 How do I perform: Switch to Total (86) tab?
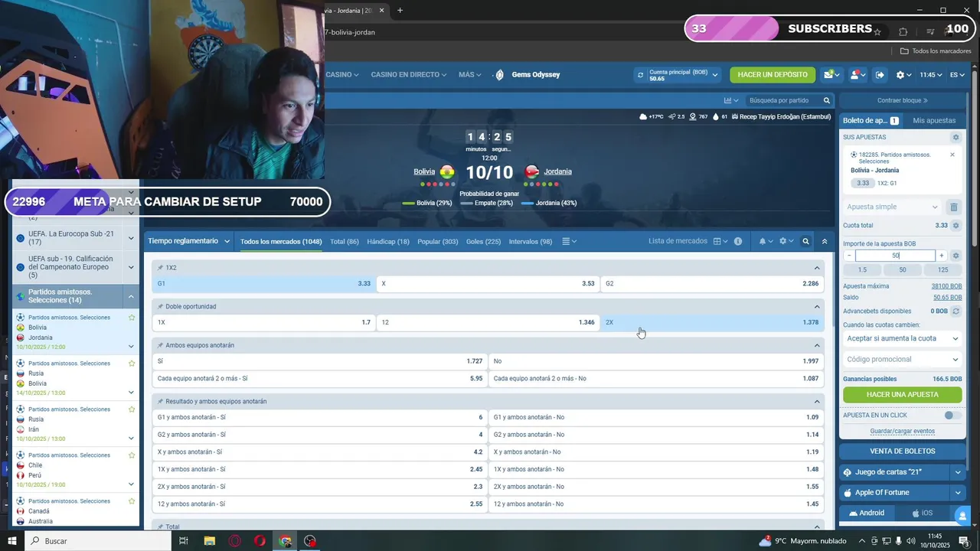pos(345,242)
